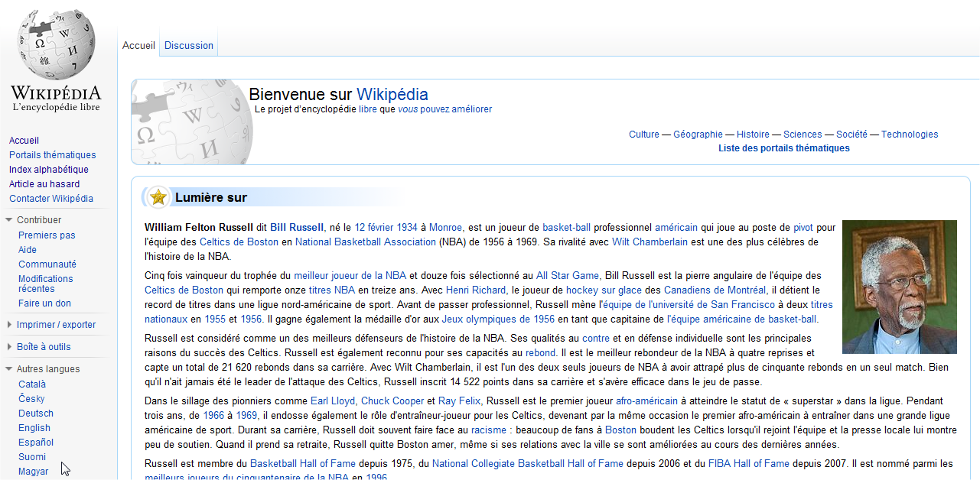Open the Technologies portal link
This screenshot has width=980, height=480.
tap(910, 135)
